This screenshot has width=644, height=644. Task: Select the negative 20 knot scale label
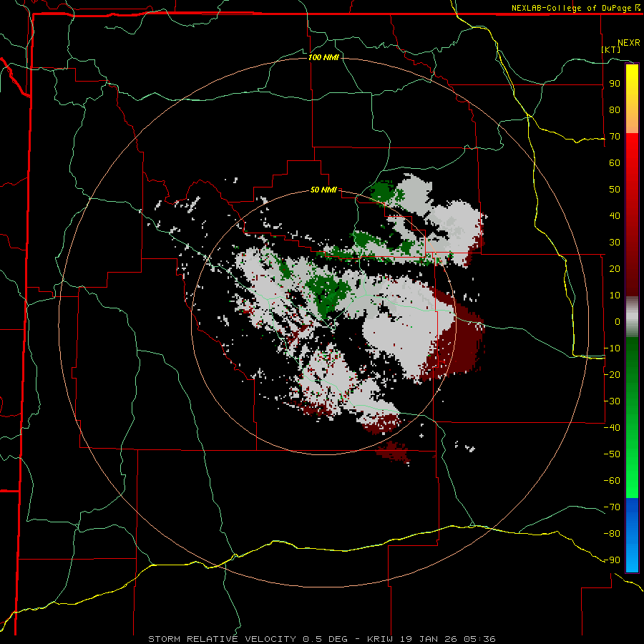(x=612, y=374)
